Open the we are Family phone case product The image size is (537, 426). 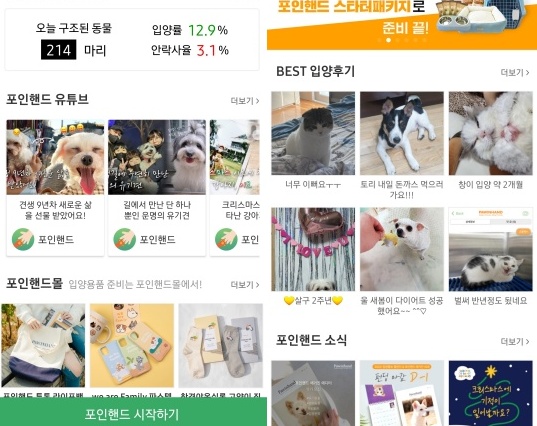[x=132, y=346]
